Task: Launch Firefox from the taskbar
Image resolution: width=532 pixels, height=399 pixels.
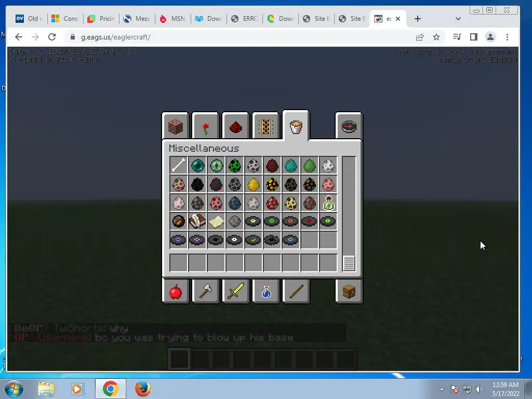Action: (x=143, y=389)
